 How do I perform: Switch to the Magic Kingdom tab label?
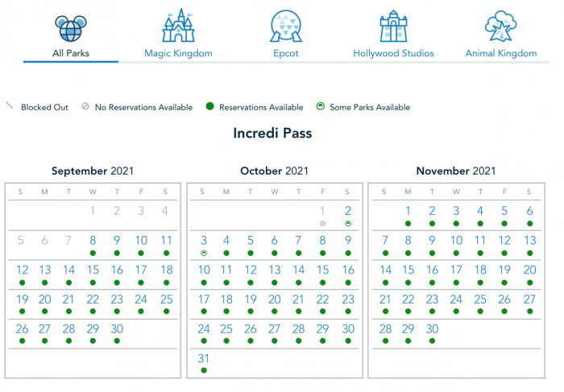click(x=178, y=53)
